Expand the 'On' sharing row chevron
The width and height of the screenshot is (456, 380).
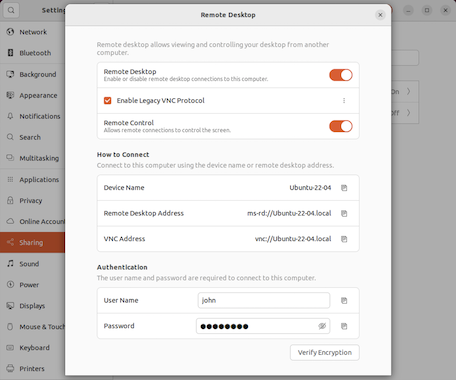click(408, 92)
